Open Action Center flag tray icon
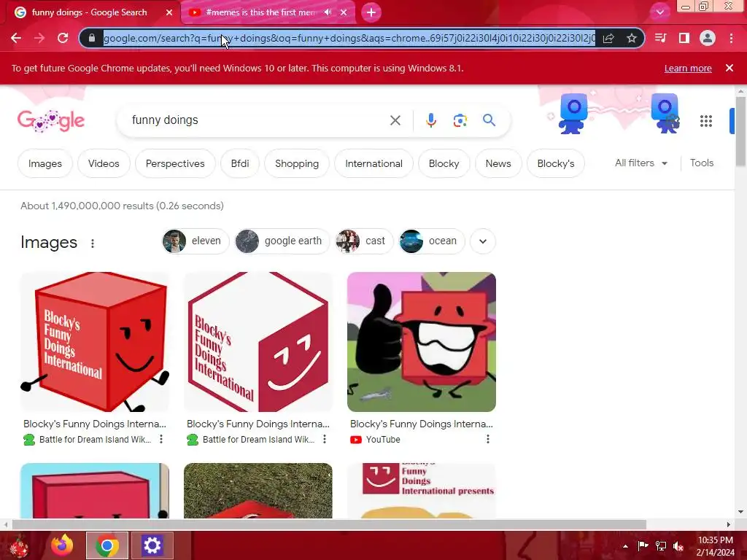747x560 pixels. 643,546
